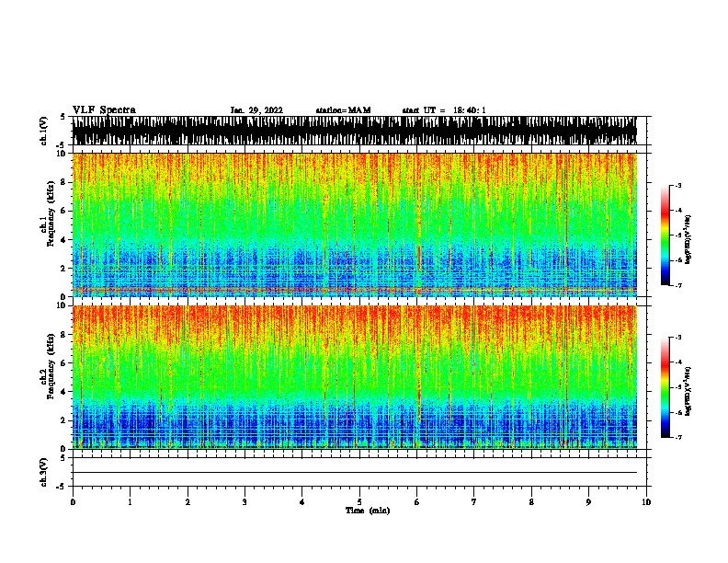Click the "10" tick label on time axis
Screen dimensions: 728x563
pyautogui.click(x=646, y=502)
